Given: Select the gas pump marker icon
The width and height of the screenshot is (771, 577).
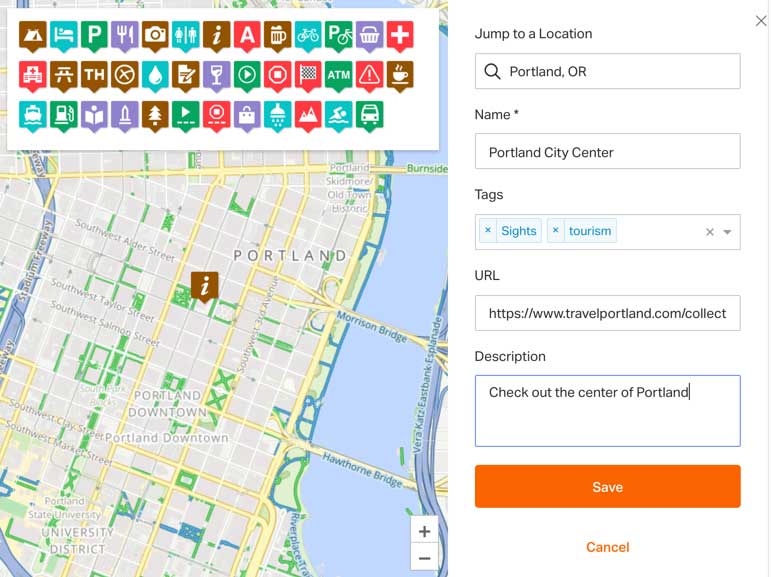Looking at the screenshot, I should point(63,116).
